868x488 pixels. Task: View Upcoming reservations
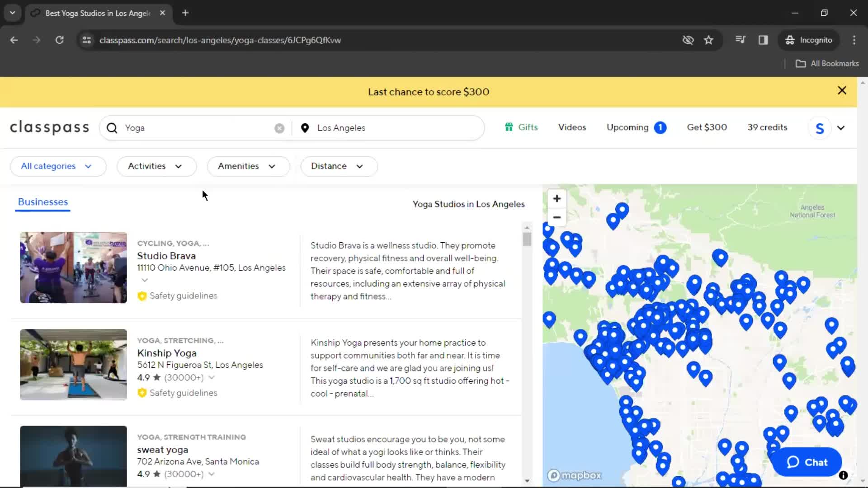636,127
